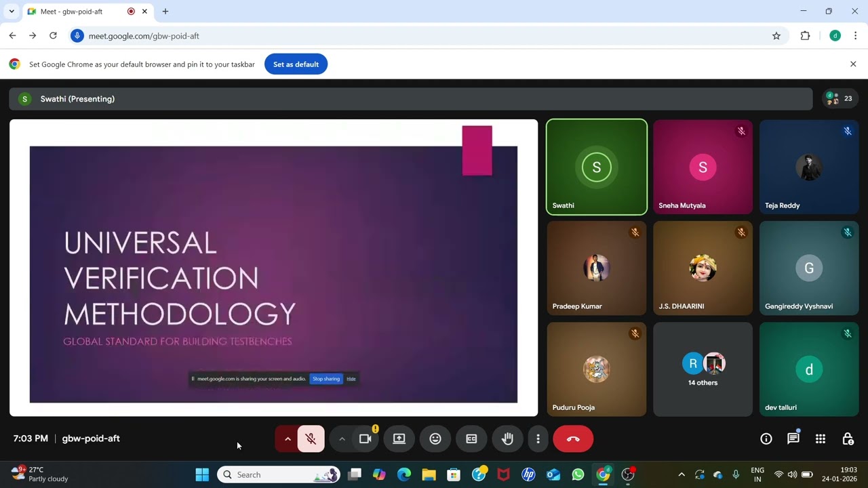Leave call with the red hang-up button
The height and width of the screenshot is (488, 868).
pyautogui.click(x=573, y=439)
